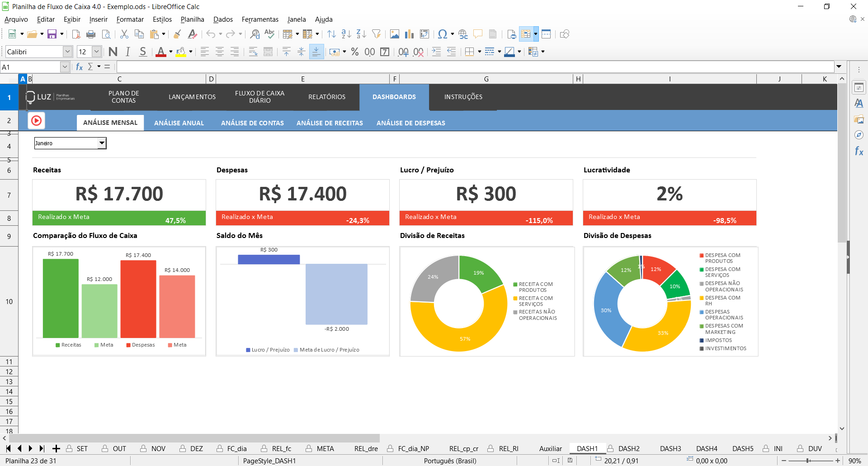
Task: Open the RELATÓRIOS navigation button
Action: click(x=327, y=97)
